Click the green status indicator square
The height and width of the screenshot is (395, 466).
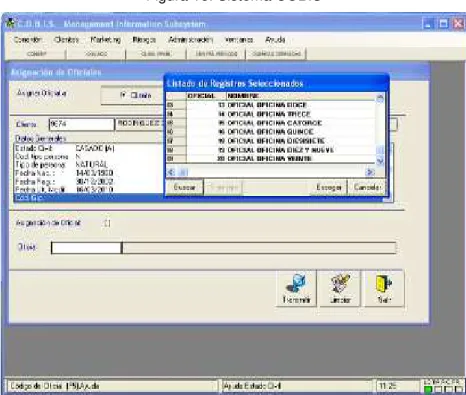[x=429, y=389]
